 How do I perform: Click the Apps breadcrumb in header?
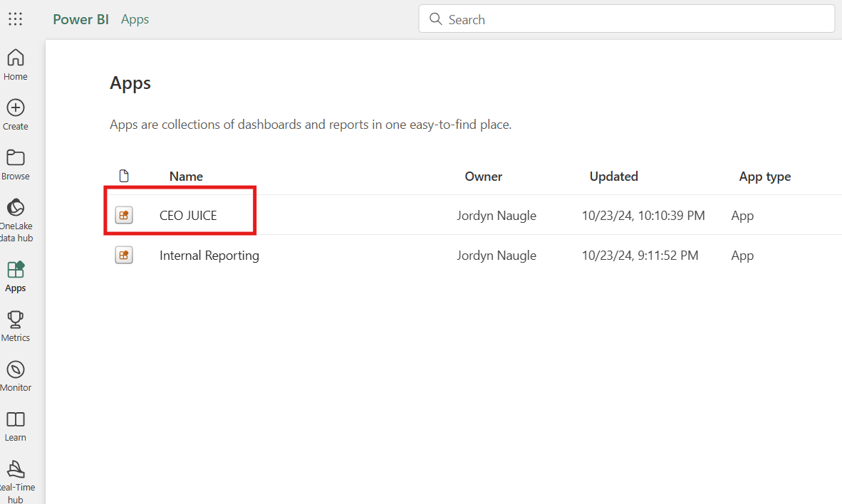[135, 19]
